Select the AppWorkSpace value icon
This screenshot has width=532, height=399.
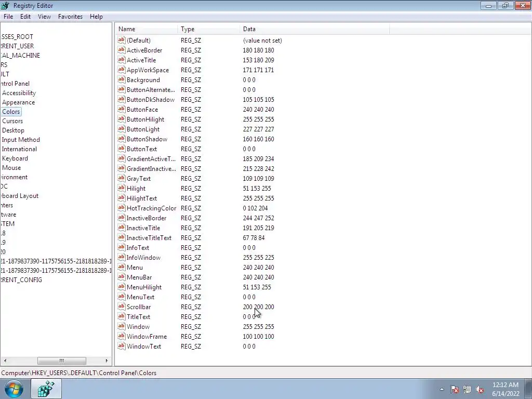tap(122, 70)
